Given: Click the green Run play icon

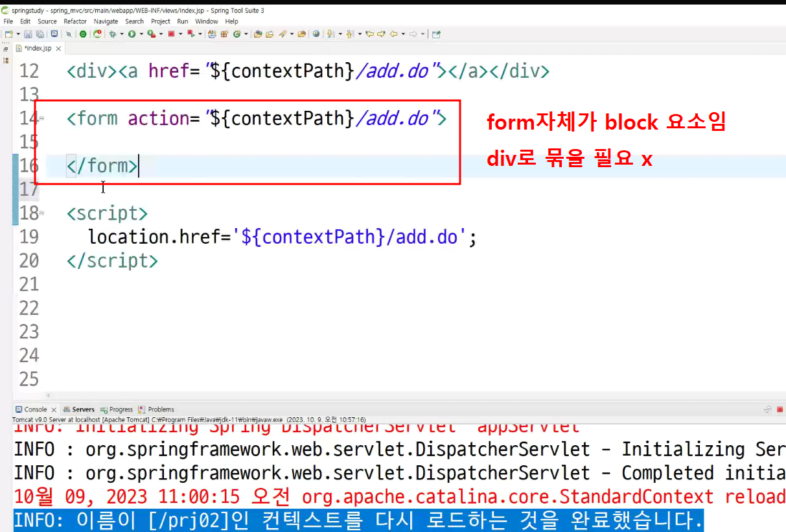Looking at the screenshot, I should click(x=132, y=34).
